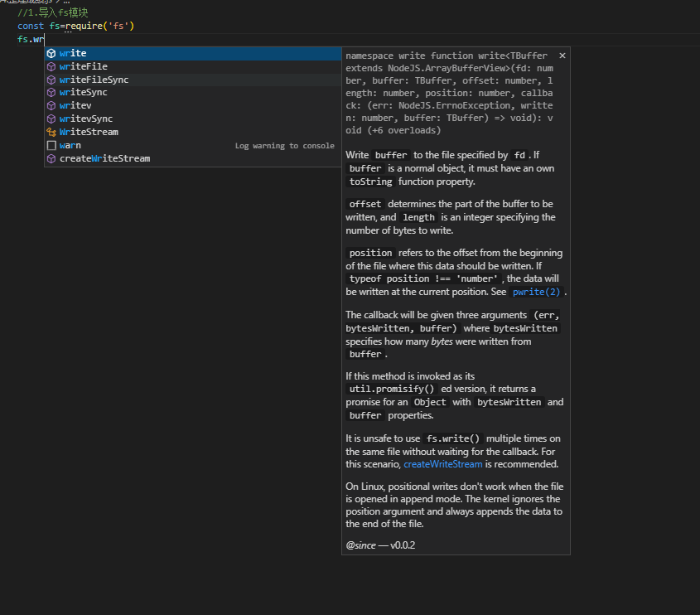The height and width of the screenshot is (615, 700).
Task: Click the method icon beside write
Action: pos(51,53)
